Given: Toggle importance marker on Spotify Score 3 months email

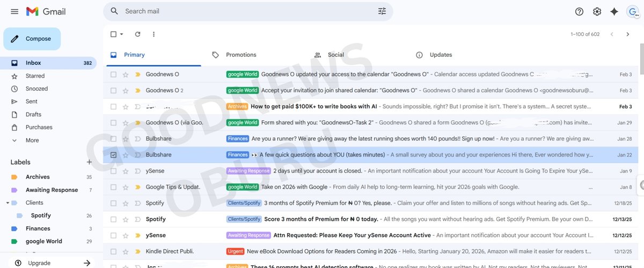Looking at the screenshot, I should pyautogui.click(x=137, y=219).
